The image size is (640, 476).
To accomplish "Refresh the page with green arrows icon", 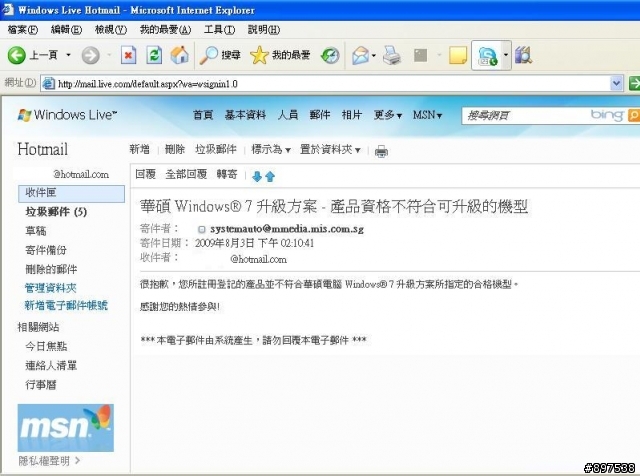I will coord(154,55).
